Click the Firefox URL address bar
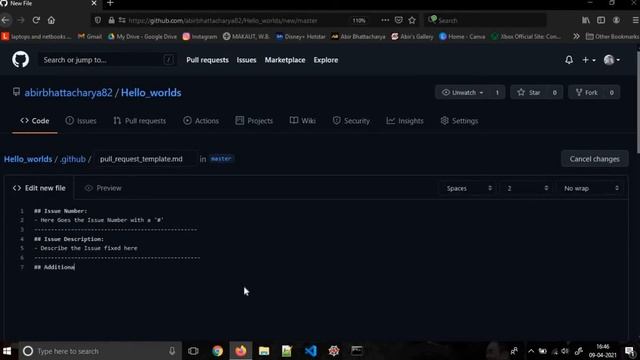The image size is (640, 360). [x=236, y=20]
